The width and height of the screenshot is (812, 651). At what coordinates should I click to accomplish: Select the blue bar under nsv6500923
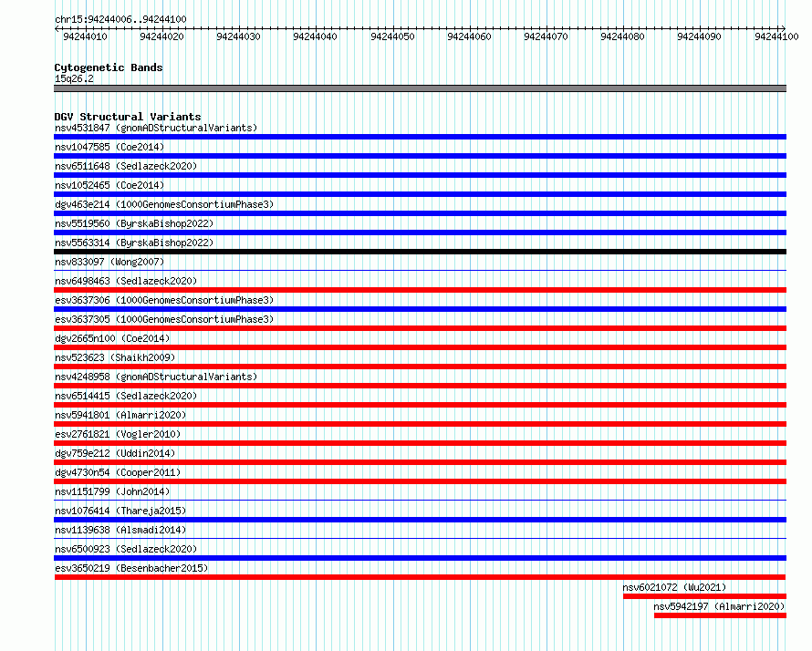[x=420, y=558]
